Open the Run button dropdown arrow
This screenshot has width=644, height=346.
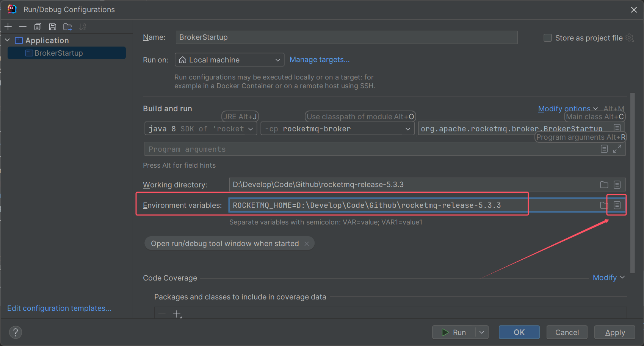[482, 332]
